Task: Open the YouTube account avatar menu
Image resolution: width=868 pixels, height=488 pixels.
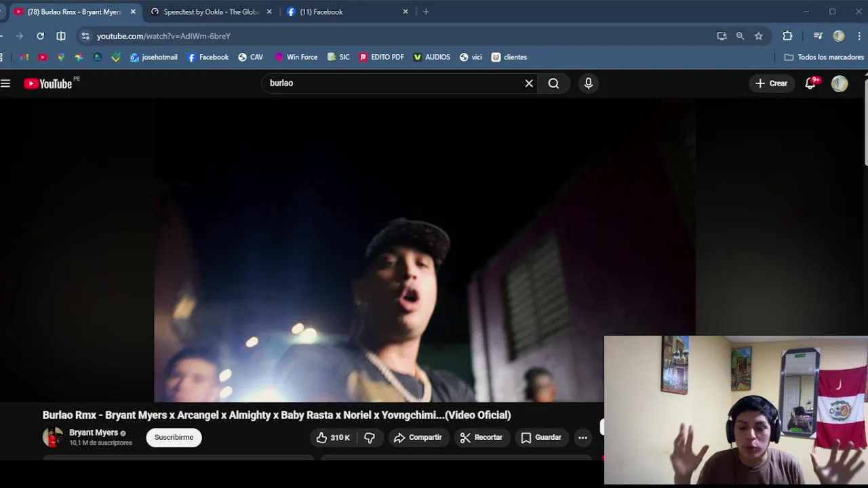Action: (x=840, y=83)
